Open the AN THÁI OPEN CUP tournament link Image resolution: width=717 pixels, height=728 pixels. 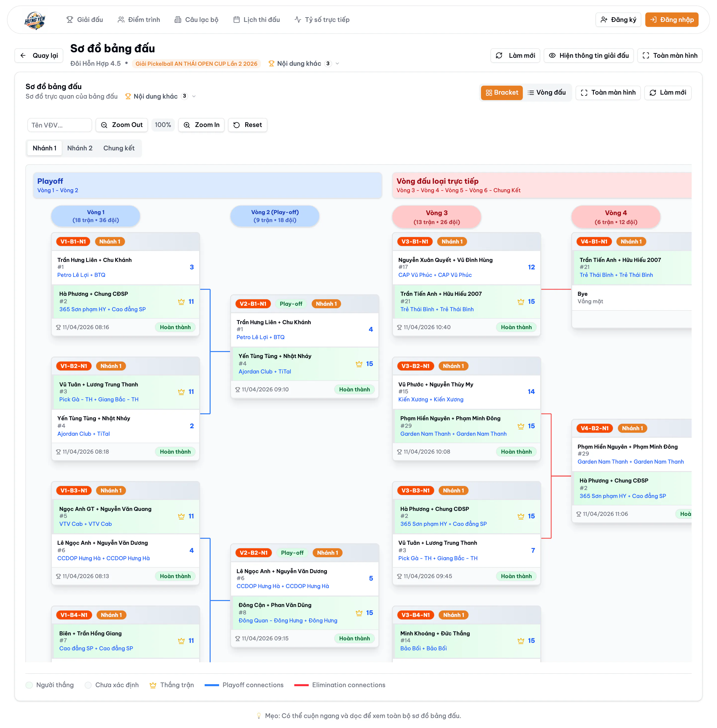196,64
